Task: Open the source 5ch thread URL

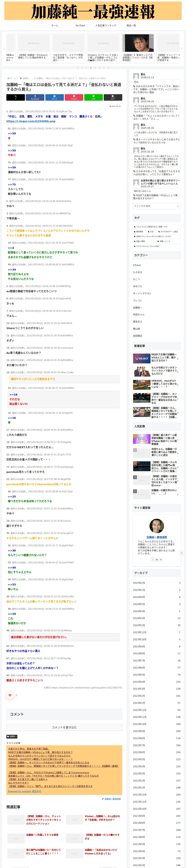Action: pyautogui.click(x=87, y=687)
